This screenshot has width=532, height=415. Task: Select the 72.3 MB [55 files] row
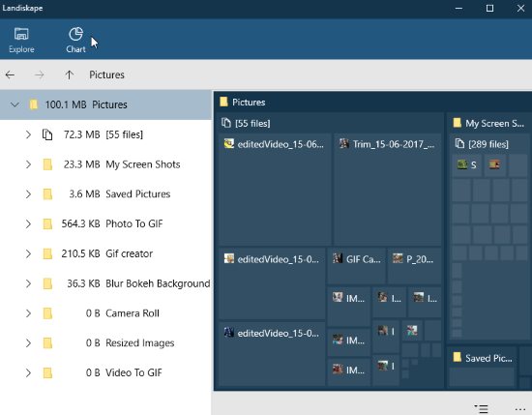(105, 134)
